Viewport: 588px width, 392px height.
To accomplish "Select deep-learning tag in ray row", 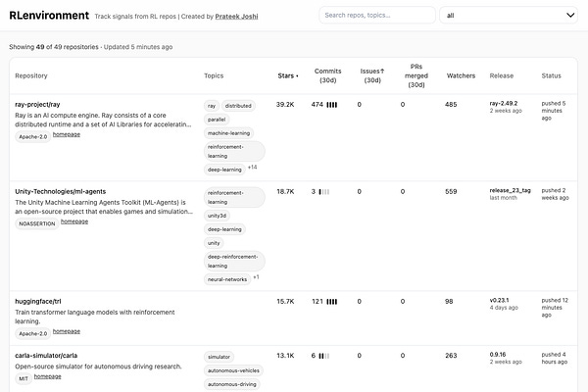I will coord(224,170).
